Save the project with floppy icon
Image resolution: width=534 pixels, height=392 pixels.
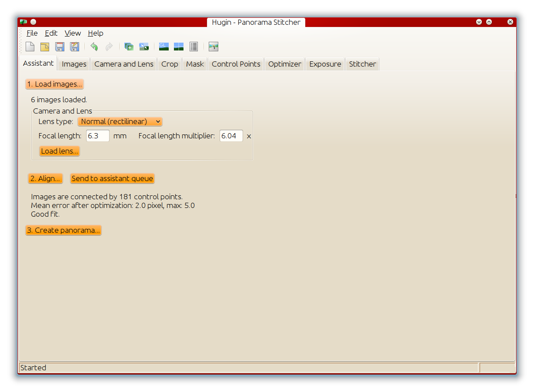(x=60, y=47)
